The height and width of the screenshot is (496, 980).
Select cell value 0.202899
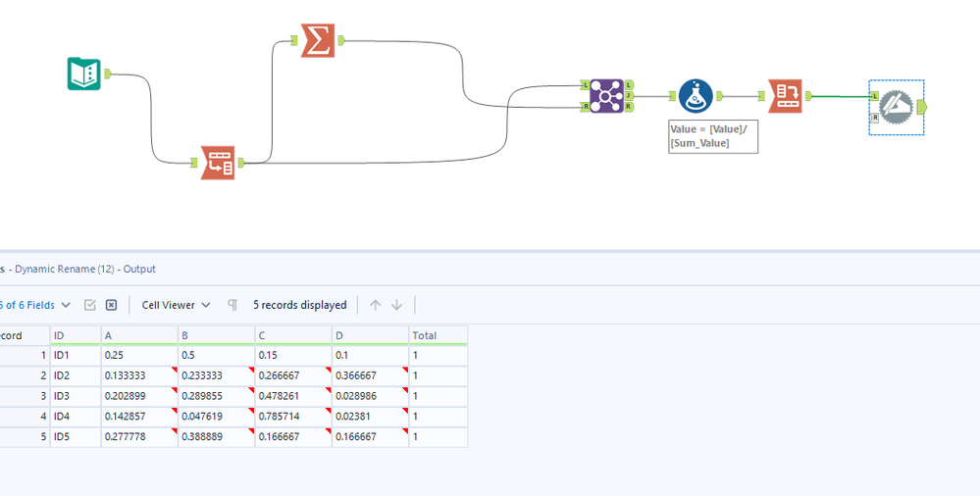coord(139,396)
